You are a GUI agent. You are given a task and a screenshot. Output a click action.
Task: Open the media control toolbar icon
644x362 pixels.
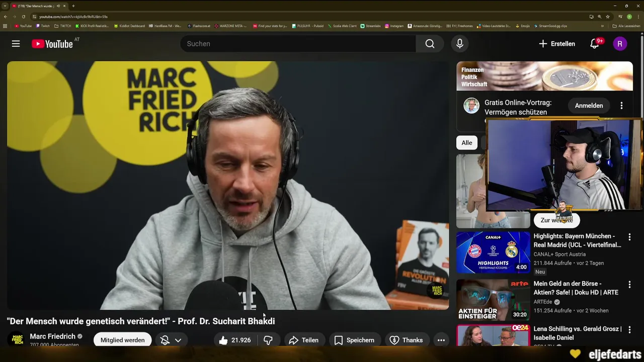(620, 17)
